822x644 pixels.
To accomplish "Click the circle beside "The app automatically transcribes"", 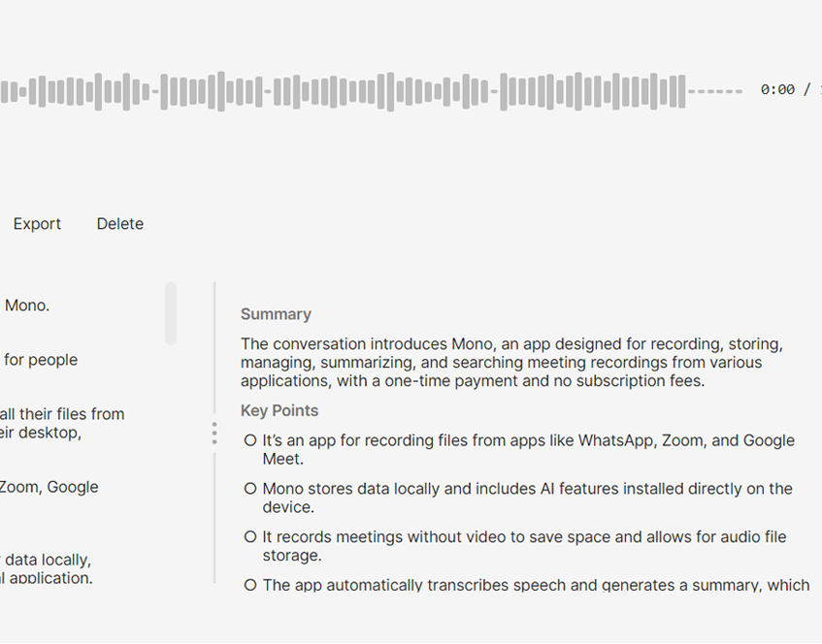I will 250,585.
